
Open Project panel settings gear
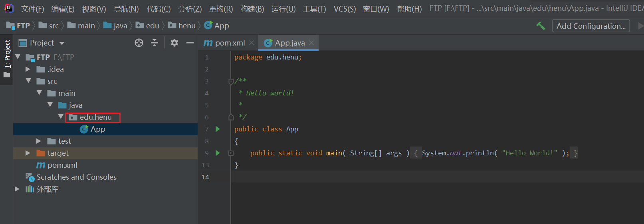[x=174, y=43]
